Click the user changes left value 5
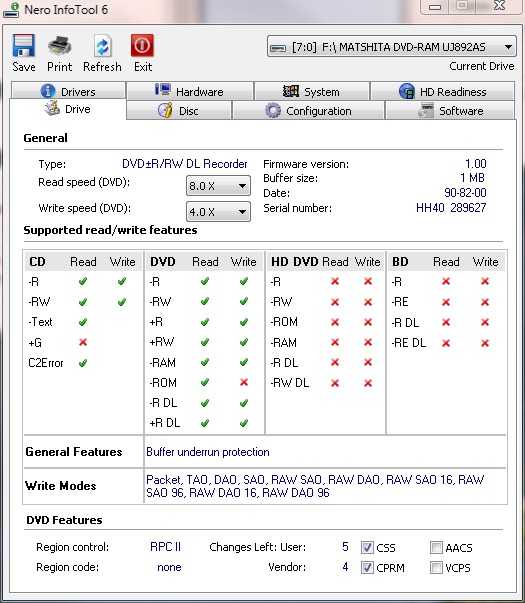 [345, 547]
